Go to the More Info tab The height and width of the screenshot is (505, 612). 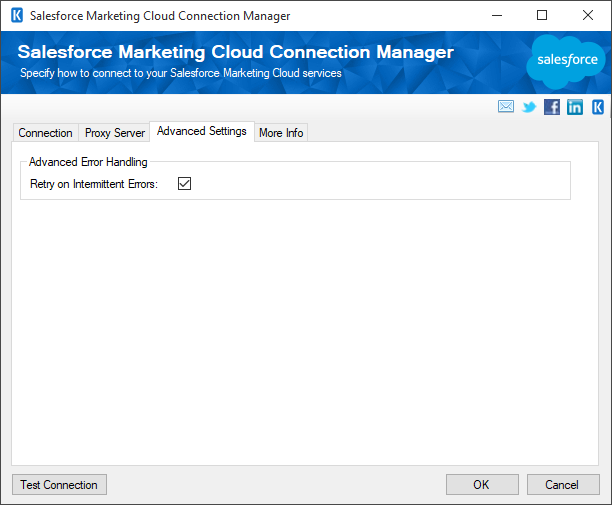click(x=281, y=133)
